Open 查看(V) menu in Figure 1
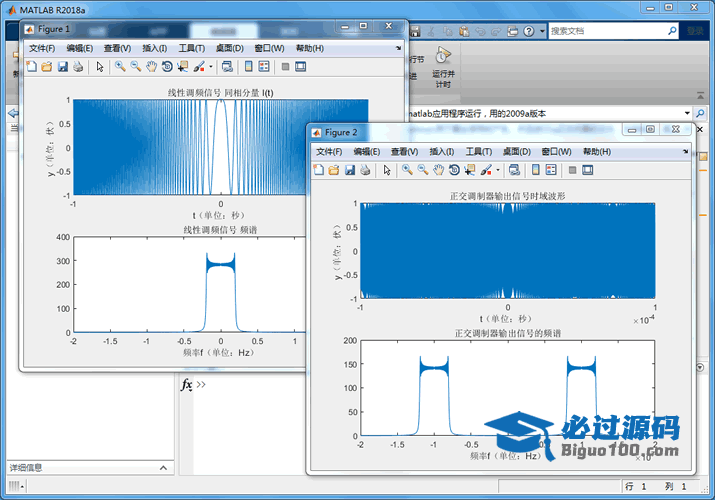Screen dimensions: 715x500 point(117,48)
